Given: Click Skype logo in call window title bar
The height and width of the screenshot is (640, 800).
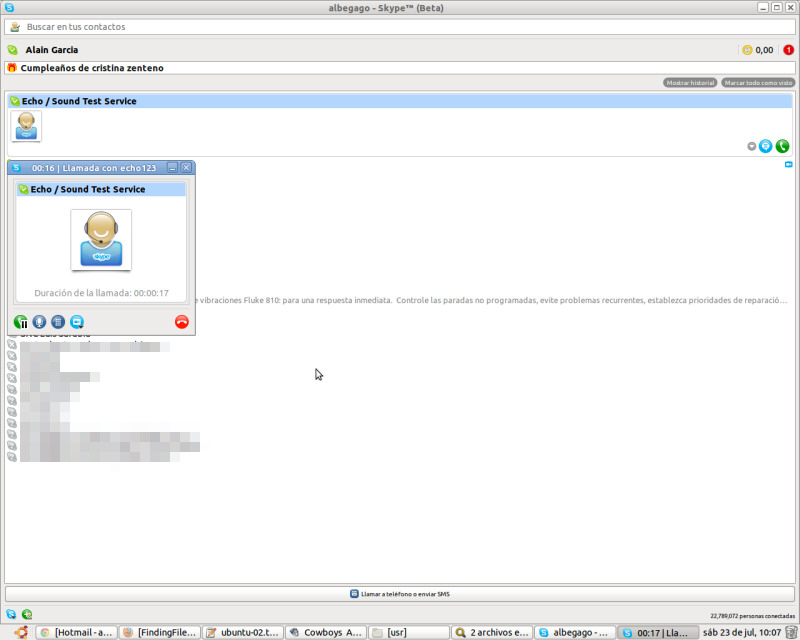Looking at the screenshot, I should [x=16, y=167].
